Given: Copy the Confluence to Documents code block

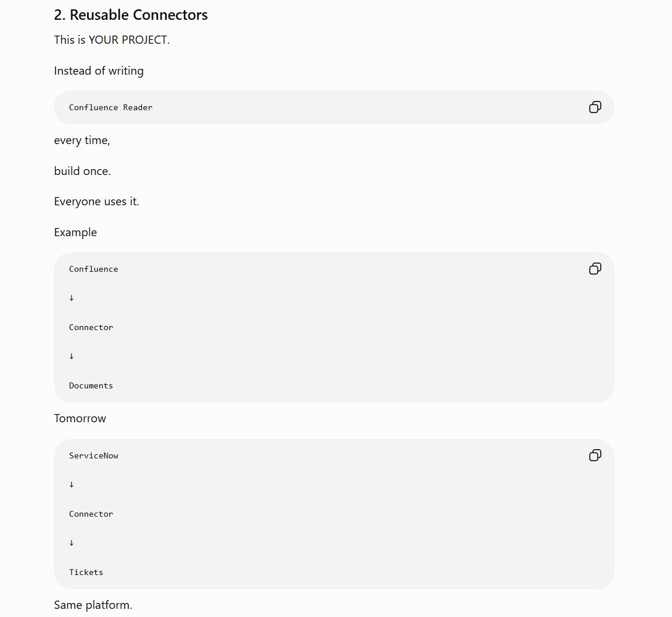Looking at the screenshot, I should point(595,269).
